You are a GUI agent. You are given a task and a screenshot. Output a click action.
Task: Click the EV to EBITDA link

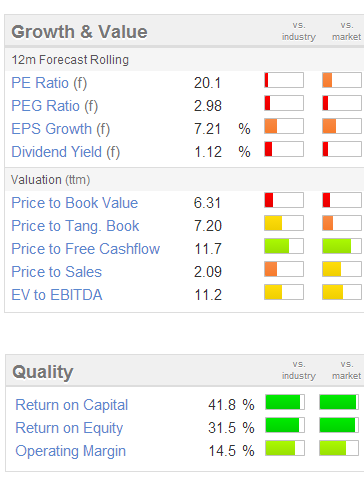click(57, 295)
